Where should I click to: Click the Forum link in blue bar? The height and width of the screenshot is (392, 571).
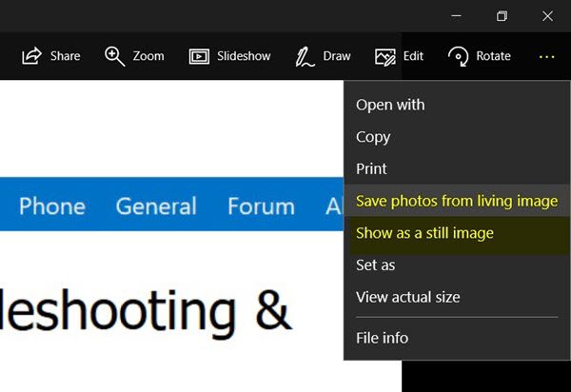[261, 206]
